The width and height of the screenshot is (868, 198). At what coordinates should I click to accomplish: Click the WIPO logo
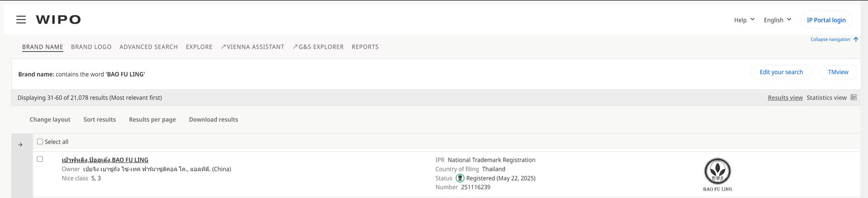[58, 20]
